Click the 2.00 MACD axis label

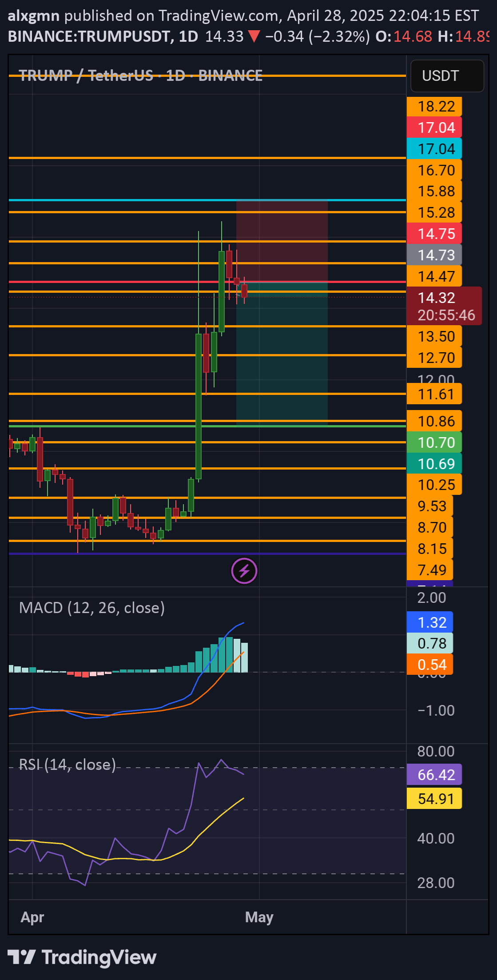tap(432, 598)
